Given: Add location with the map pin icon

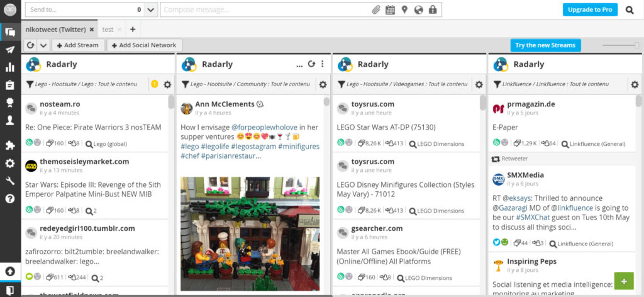Looking at the screenshot, I should pos(404,10).
